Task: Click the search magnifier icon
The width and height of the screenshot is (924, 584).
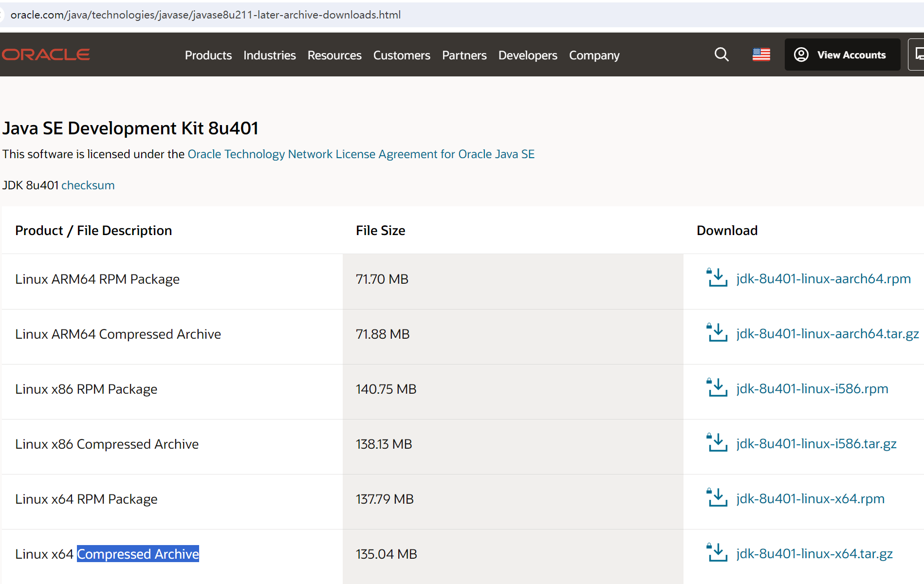Action: coord(721,55)
